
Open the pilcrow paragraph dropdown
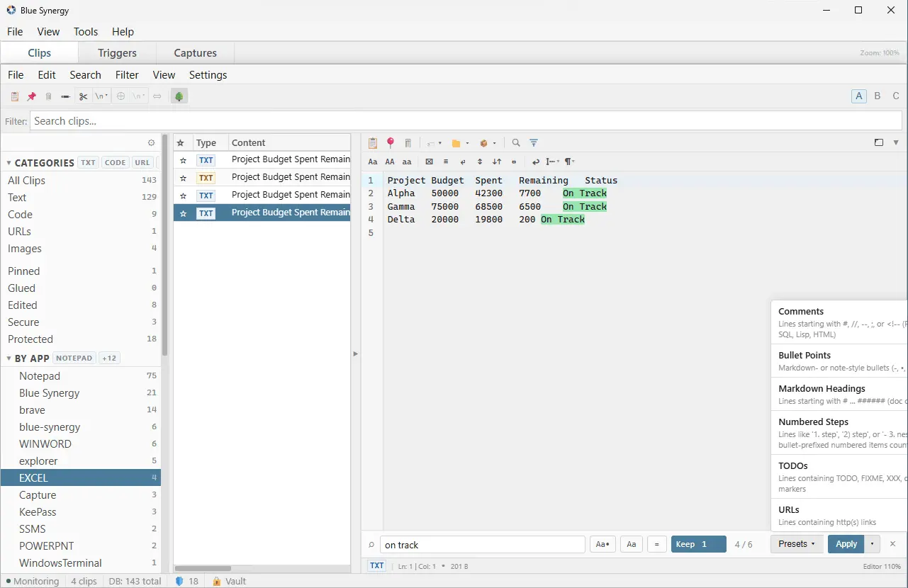(x=569, y=162)
